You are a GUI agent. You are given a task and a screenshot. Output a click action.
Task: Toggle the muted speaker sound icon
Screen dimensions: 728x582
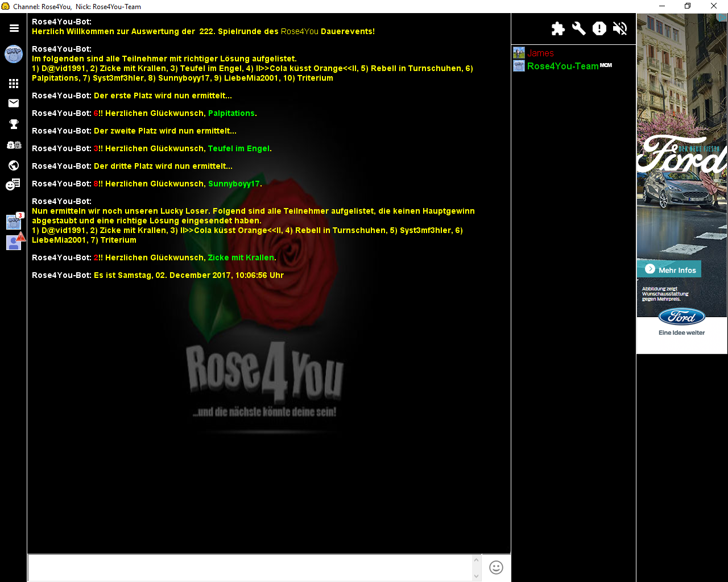point(620,28)
